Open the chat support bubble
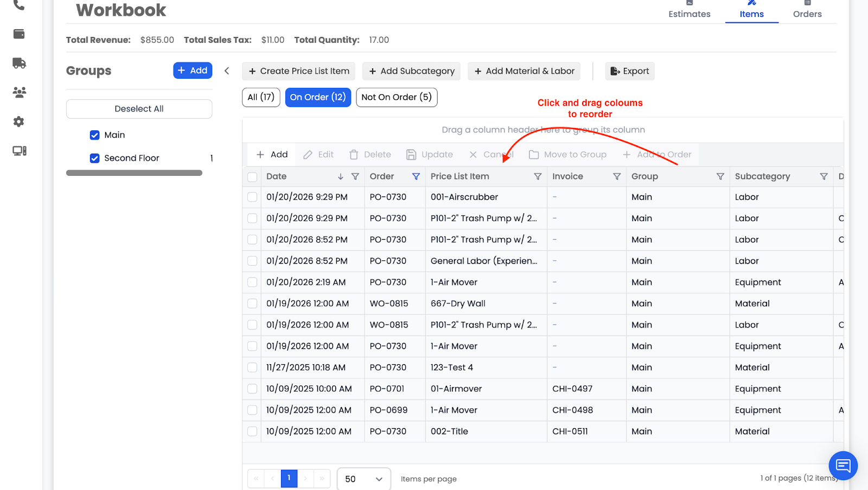868x490 pixels. click(843, 465)
